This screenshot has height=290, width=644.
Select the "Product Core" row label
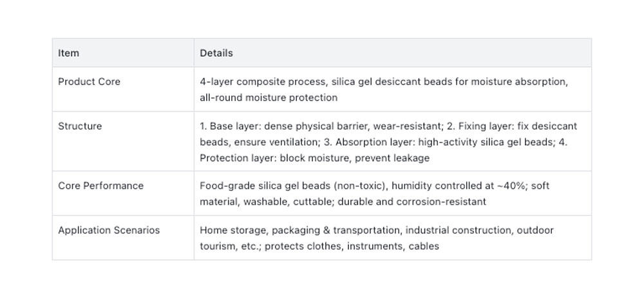(x=89, y=82)
